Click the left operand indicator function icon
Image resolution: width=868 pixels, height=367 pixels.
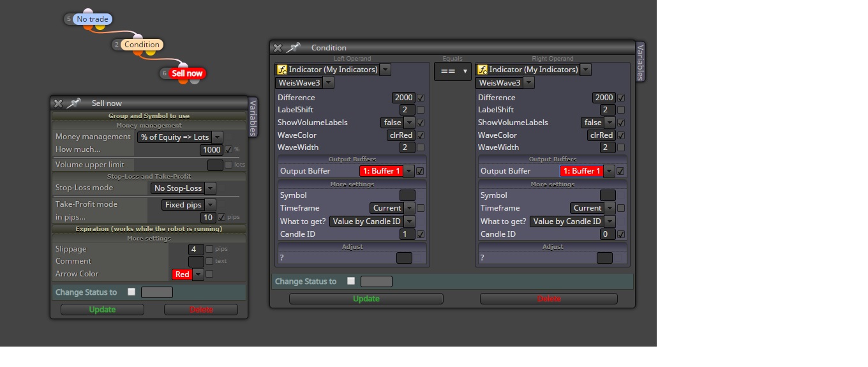(281, 70)
